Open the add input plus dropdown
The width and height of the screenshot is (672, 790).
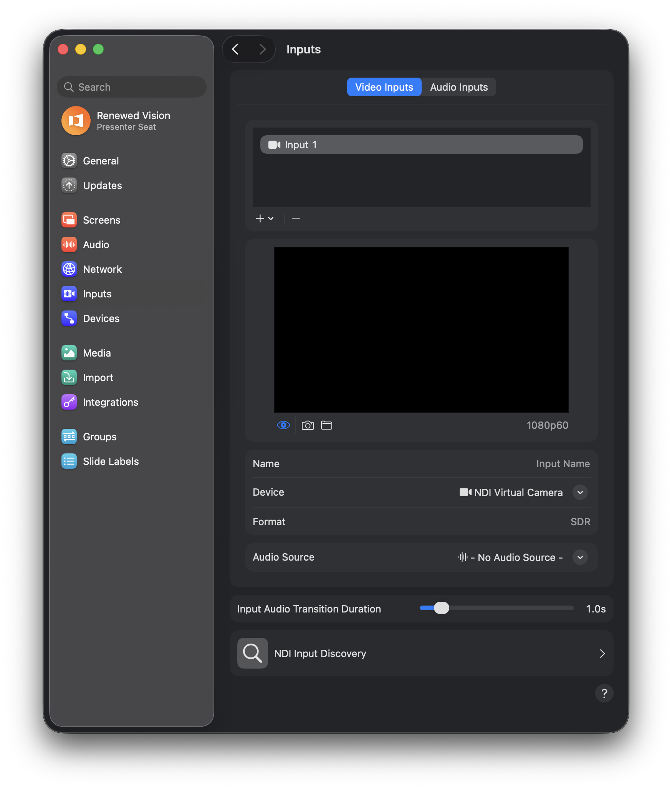[265, 219]
